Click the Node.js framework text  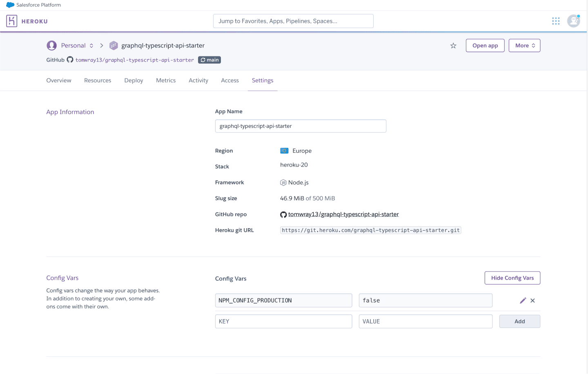pos(298,183)
